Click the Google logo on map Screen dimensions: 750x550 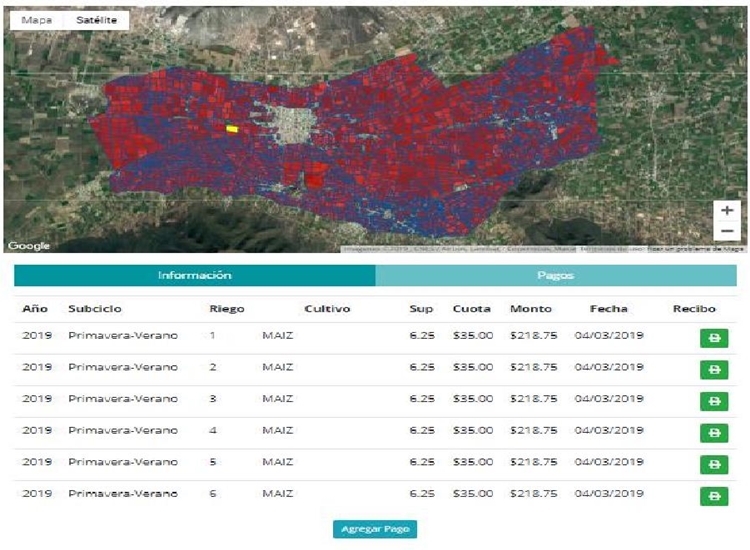[x=28, y=246]
